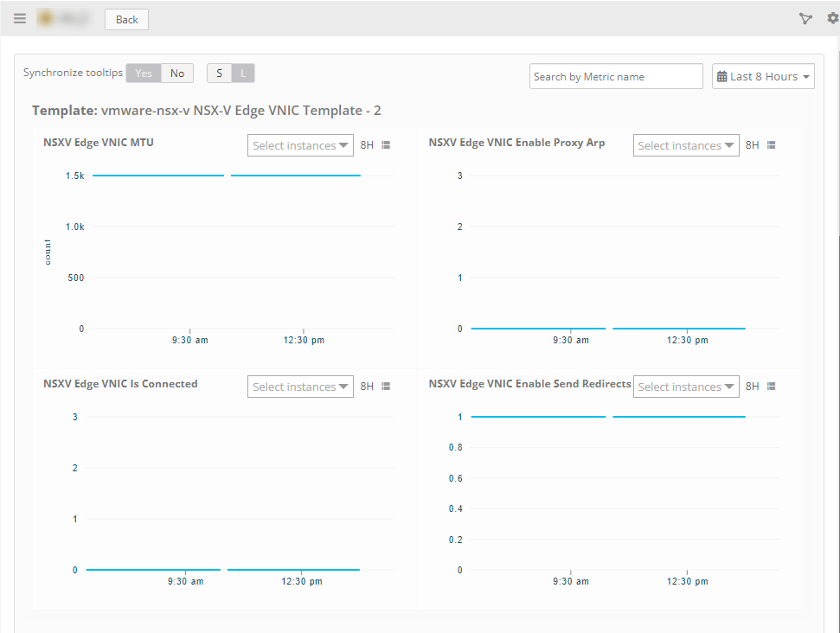
Task: Select the L size option
Action: tap(243, 73)
